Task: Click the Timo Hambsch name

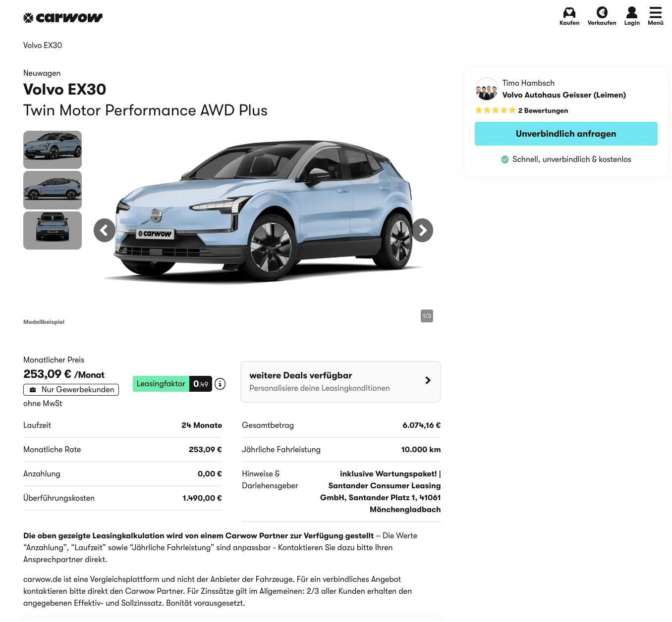Action: [528, 83]
